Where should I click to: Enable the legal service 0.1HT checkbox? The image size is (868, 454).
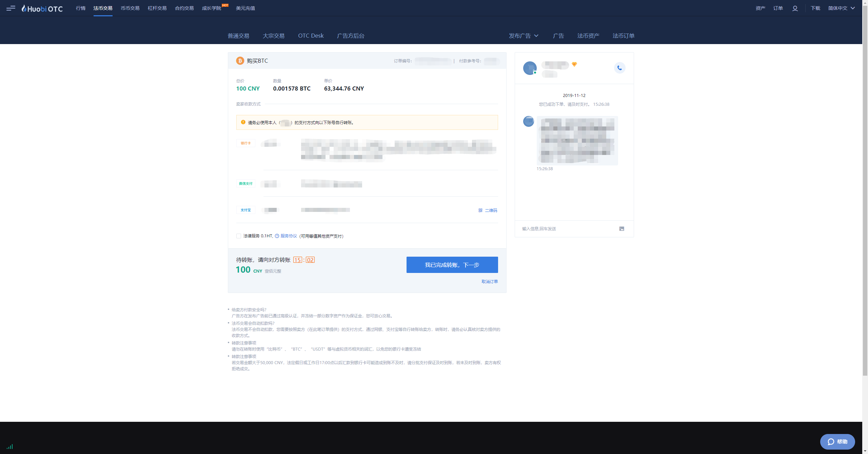click(239, 236)
